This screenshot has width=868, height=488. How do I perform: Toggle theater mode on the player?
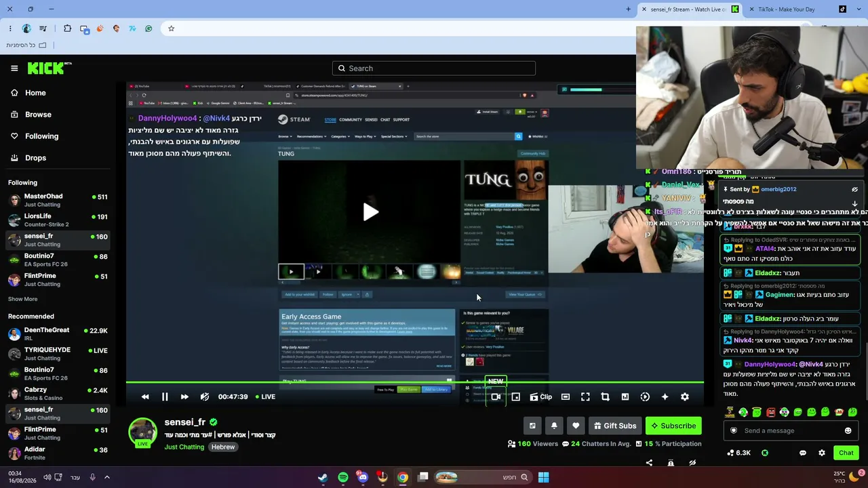566,396
